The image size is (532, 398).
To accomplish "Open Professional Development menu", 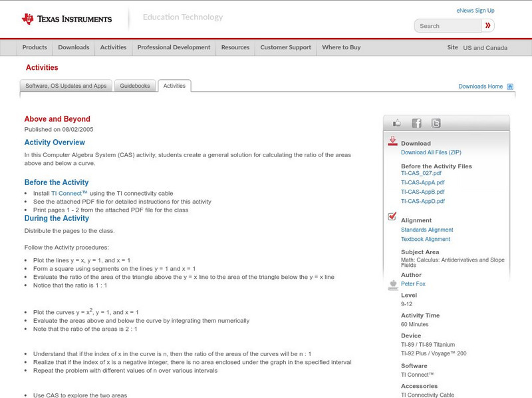I will click(174, 47).
